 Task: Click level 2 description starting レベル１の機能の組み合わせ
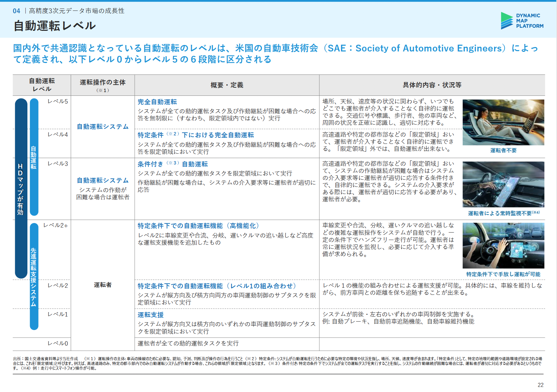[x=432, y=289]
